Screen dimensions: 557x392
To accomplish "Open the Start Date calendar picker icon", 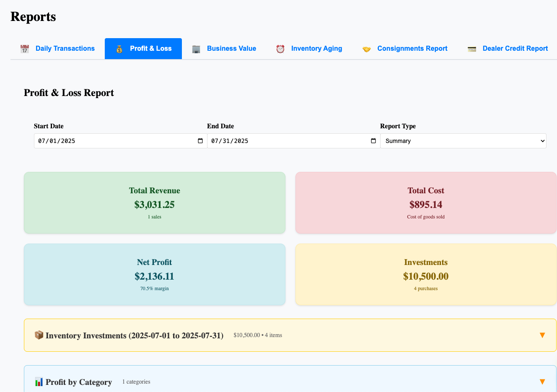I will [200, 141].
